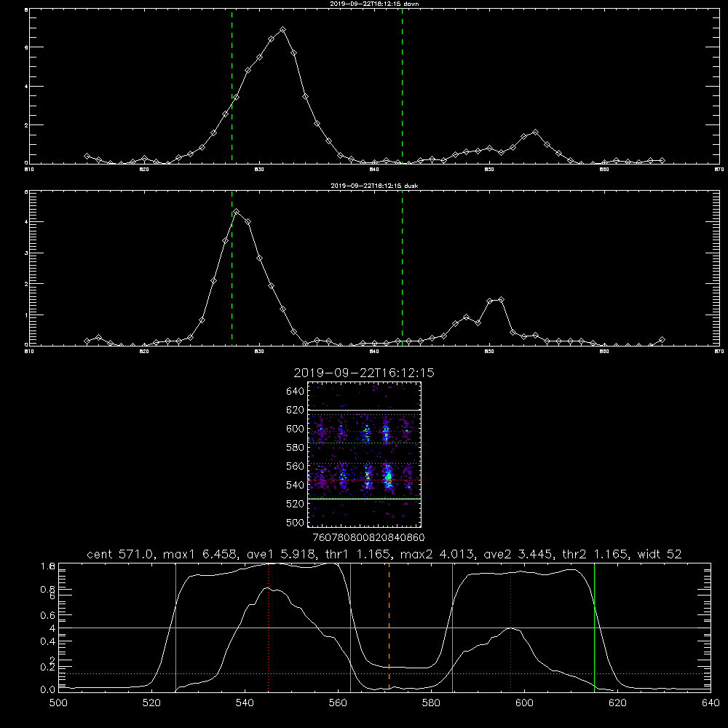Click the 520 y-axis label beside spectrogram image
This screenshot has width=728, height=728.
[296, 504]
